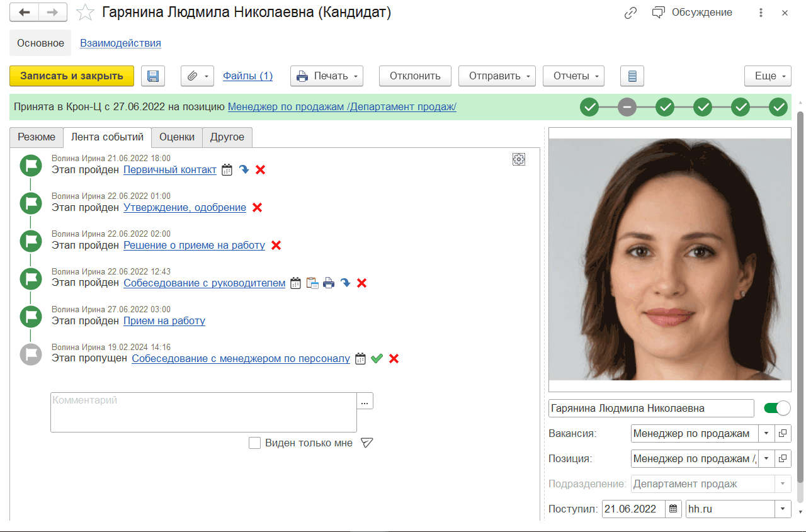The height and width of the screenshot is (532, 806).
Task: Open the Первичный контакт stage link
Action: [170, 170]
